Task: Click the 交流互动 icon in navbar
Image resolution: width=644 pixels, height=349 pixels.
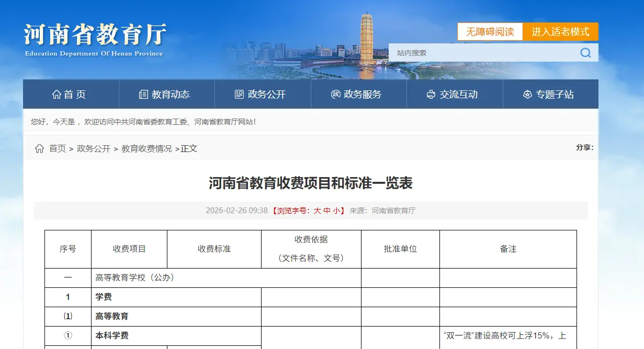Action: coord(431,95)
